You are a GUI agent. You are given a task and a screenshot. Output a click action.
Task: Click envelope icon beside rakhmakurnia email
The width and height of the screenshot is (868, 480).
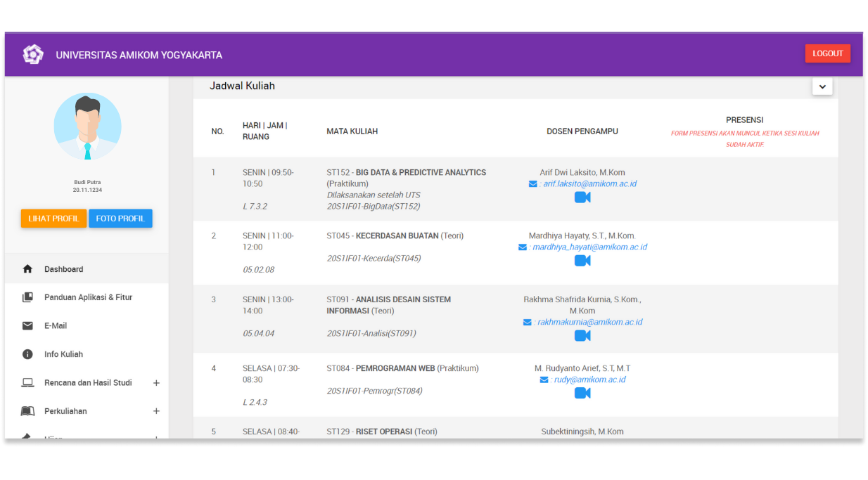528,323
